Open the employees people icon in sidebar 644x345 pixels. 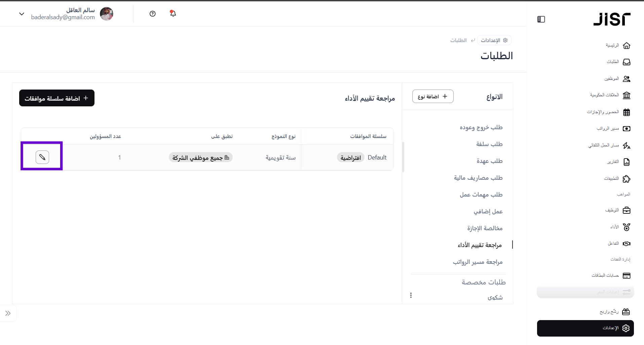pos(626,79)
